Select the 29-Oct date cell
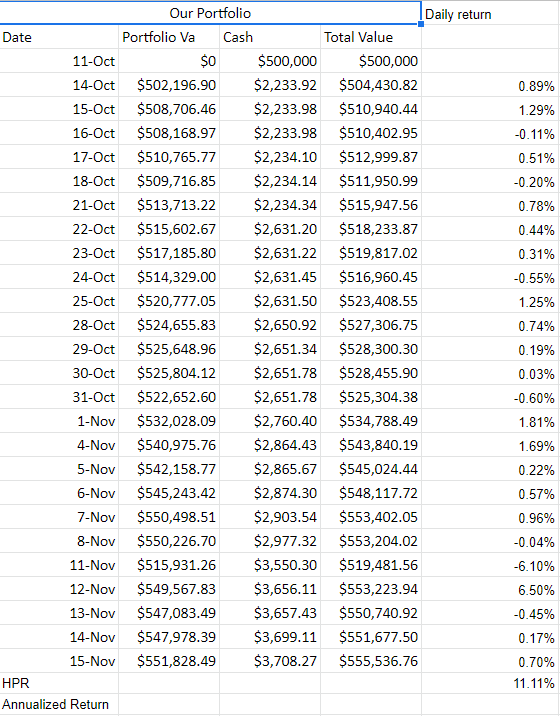 [59, 349]
